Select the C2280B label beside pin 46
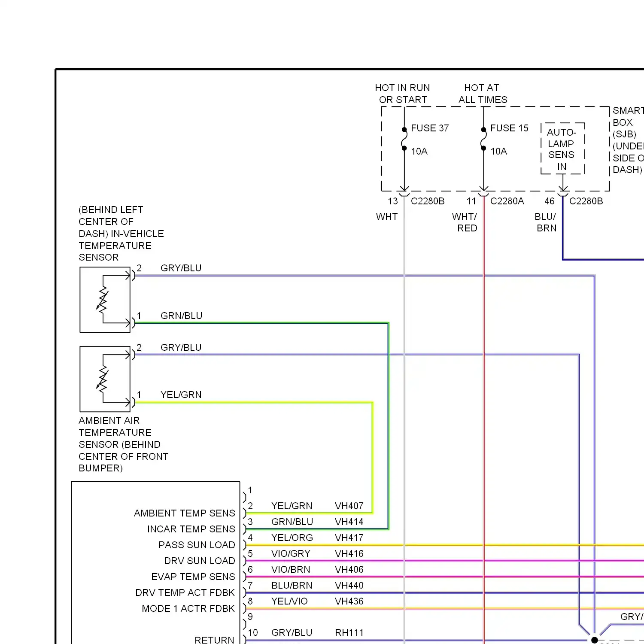Viewport: 644px width, 644px height. coord(586,201)
